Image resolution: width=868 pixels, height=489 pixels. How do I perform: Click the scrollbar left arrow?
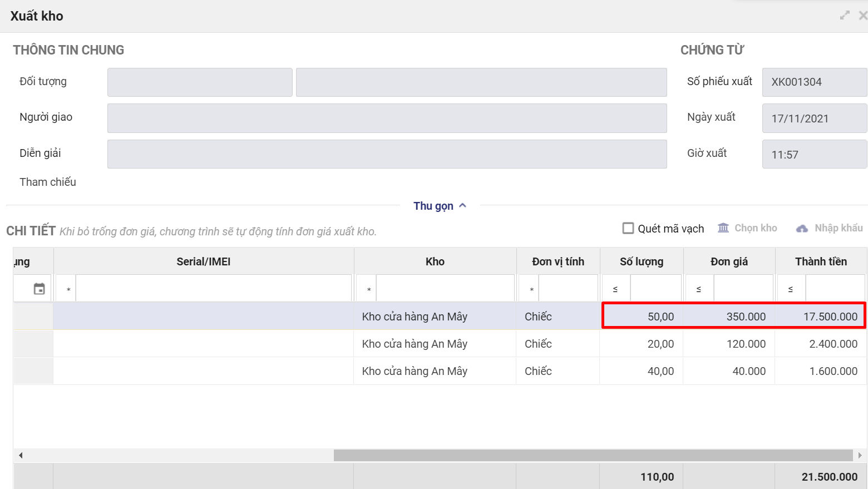(21, 455)
